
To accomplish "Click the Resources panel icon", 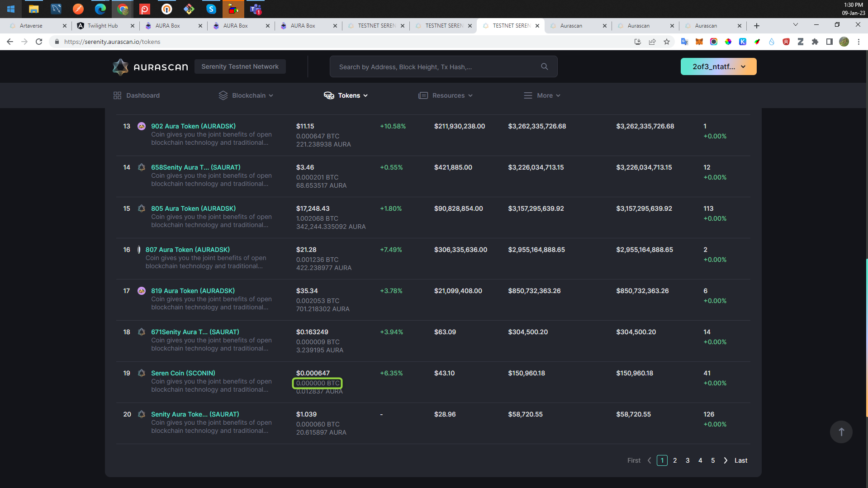I will [423, 95].
